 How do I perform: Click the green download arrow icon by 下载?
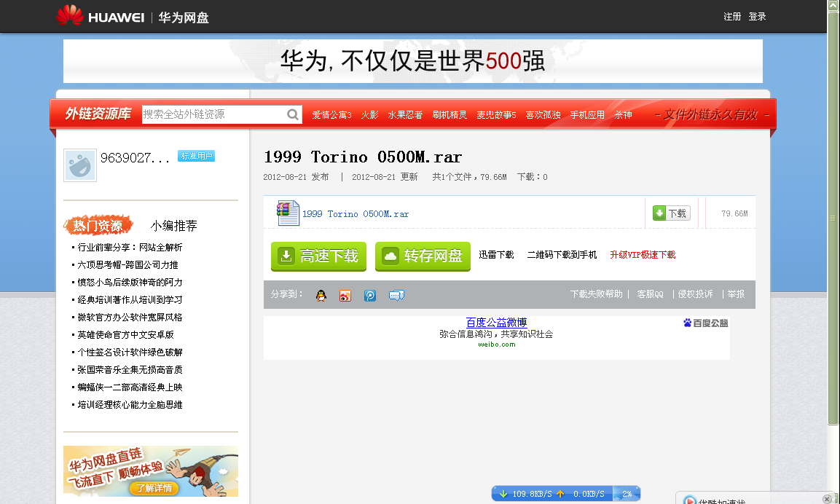point(659,213)
